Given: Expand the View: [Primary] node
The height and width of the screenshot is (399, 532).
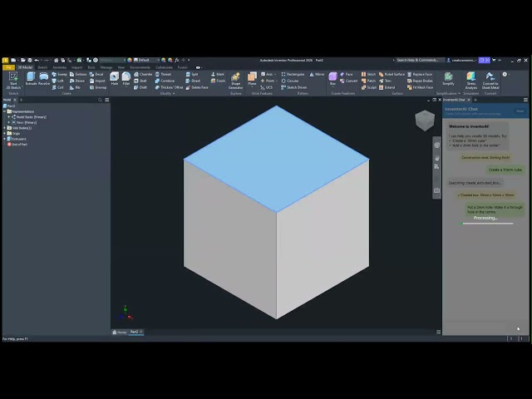Looking at the screenshot, I should 9,122.
